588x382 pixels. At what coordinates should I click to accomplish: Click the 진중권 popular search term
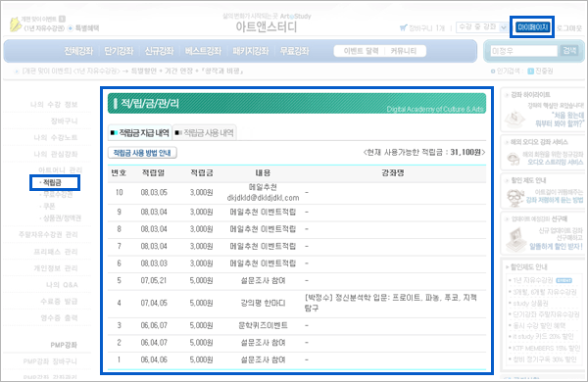coord(544,72)
